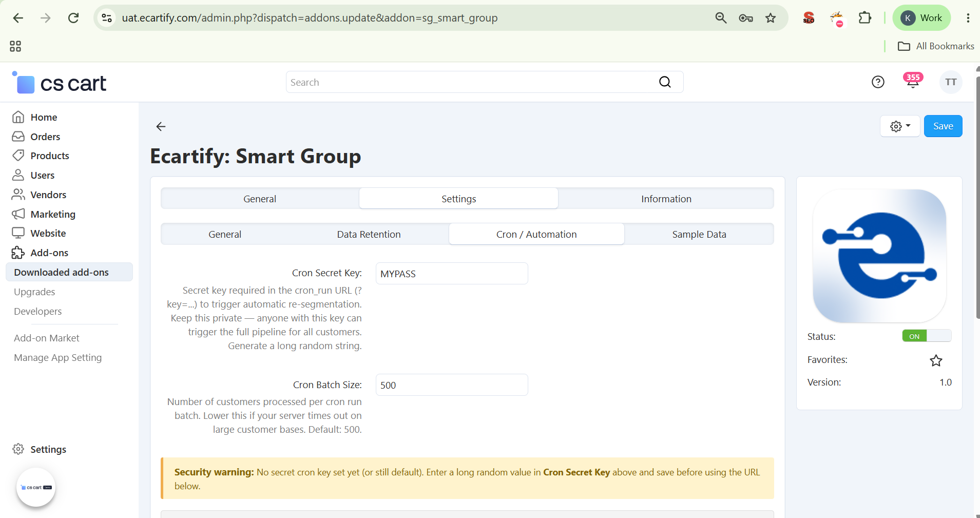The height and width of the screenshot is (518, 980).
Task: Open Manage App Setting link
Action: click(x=57, y=357)
